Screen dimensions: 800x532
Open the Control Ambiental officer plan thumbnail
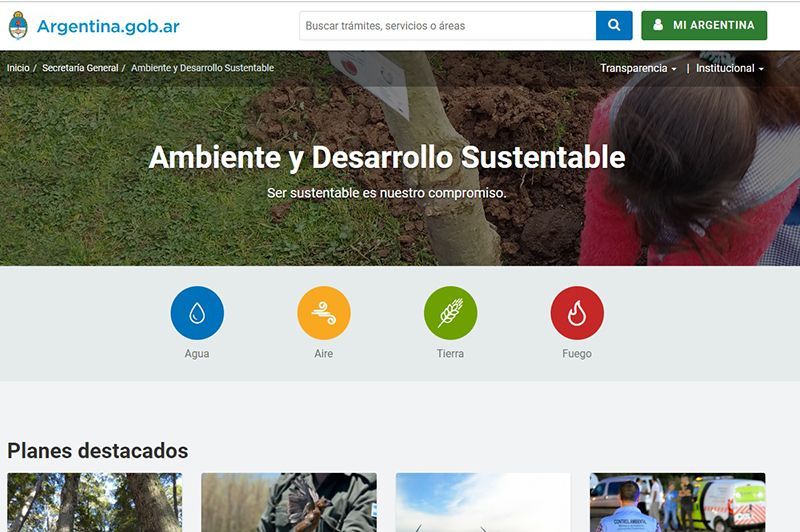point(678,502)
